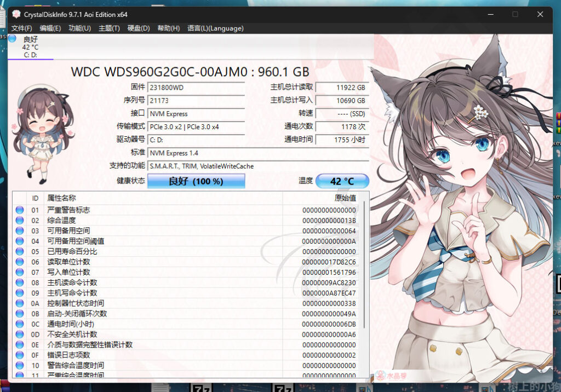The image size is (561, 392).
Task: Click the transfer mode field PCIe 3.0 x2
Action: point(196,126)
